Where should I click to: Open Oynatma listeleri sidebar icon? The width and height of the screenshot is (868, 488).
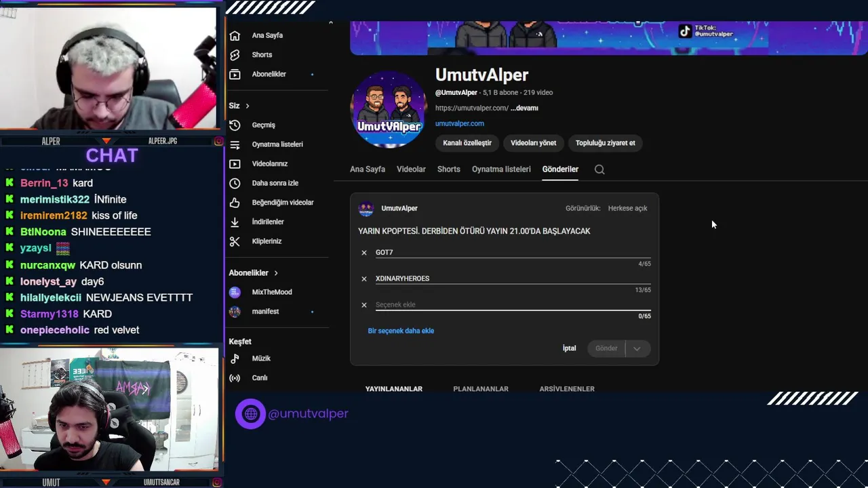235,144
